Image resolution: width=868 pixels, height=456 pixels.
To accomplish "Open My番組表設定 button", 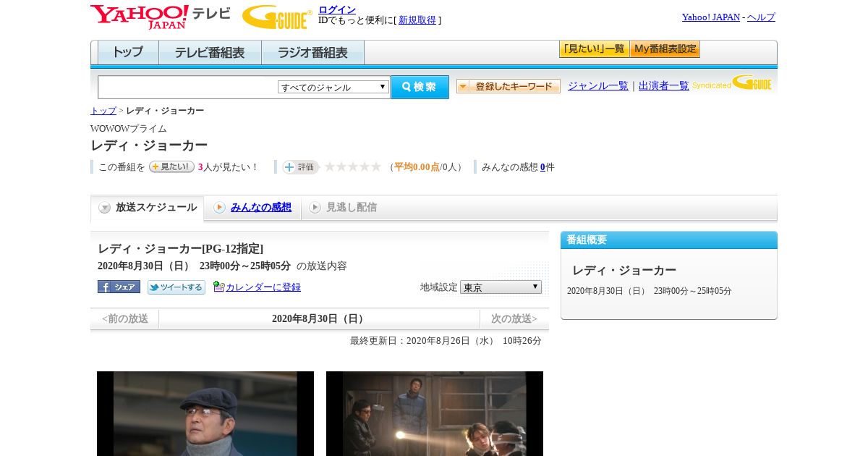I will (x=665, y=49).
